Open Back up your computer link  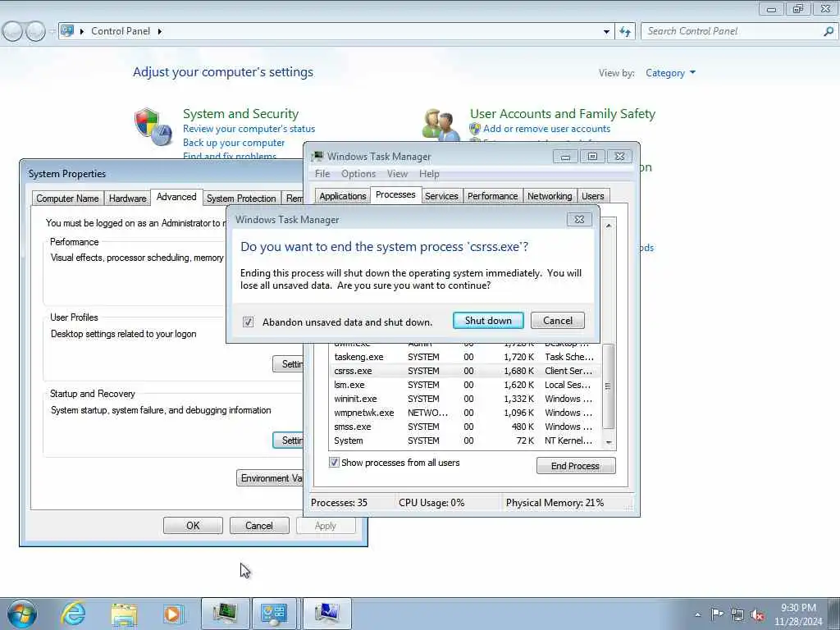tap(234, 143)
